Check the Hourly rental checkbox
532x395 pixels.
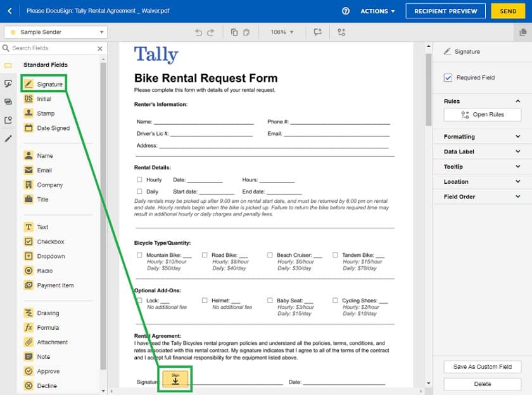click(x=139, y=179)
